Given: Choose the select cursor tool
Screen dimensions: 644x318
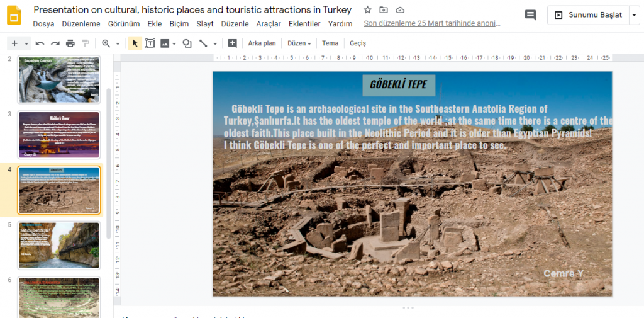Looking at the screenshot, I should click(135, 43).
